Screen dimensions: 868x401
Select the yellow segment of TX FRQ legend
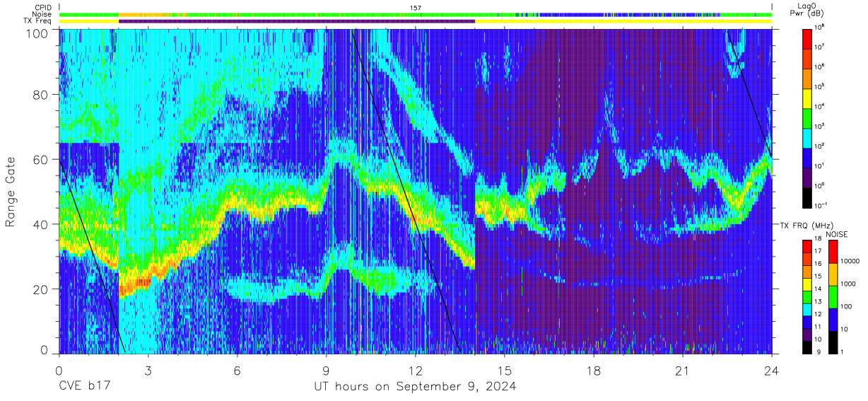[807, 284]
